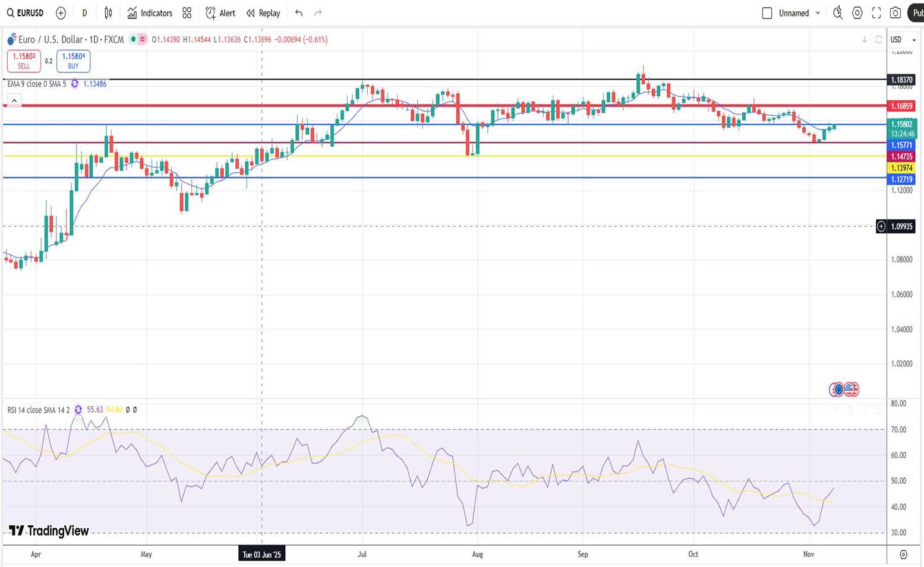Open the Indicators menu
This screenshot has width=924, height=567.
pos(150,13)
